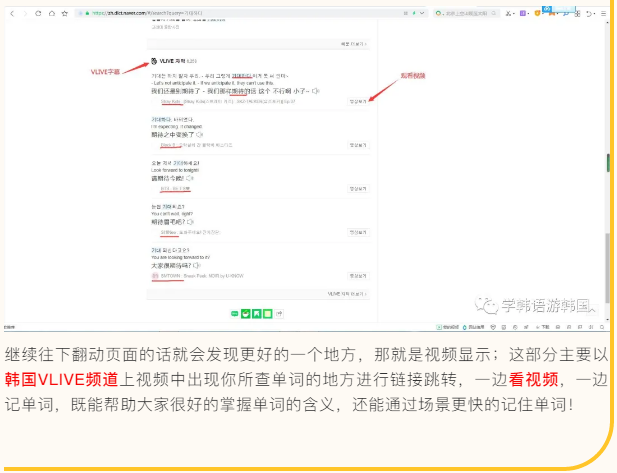Open the video button on the 'You can't wait' row
This screenshot has height=473, width=617.
click(358, 233)
